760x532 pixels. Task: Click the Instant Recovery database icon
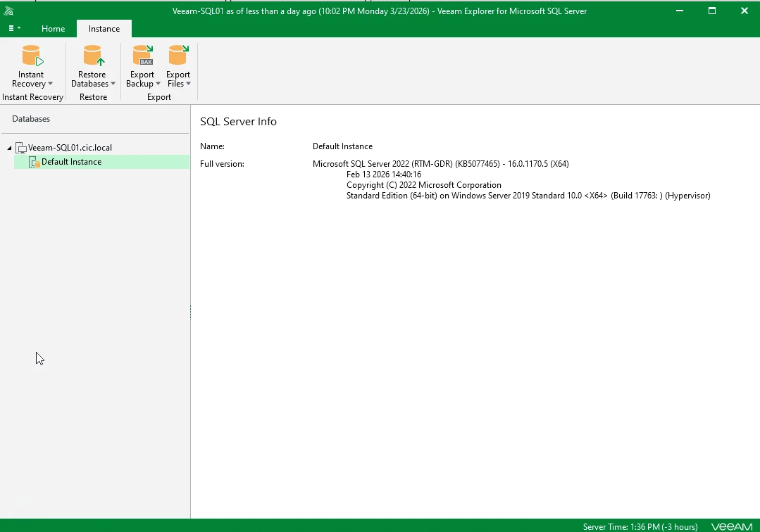[33, 55]
